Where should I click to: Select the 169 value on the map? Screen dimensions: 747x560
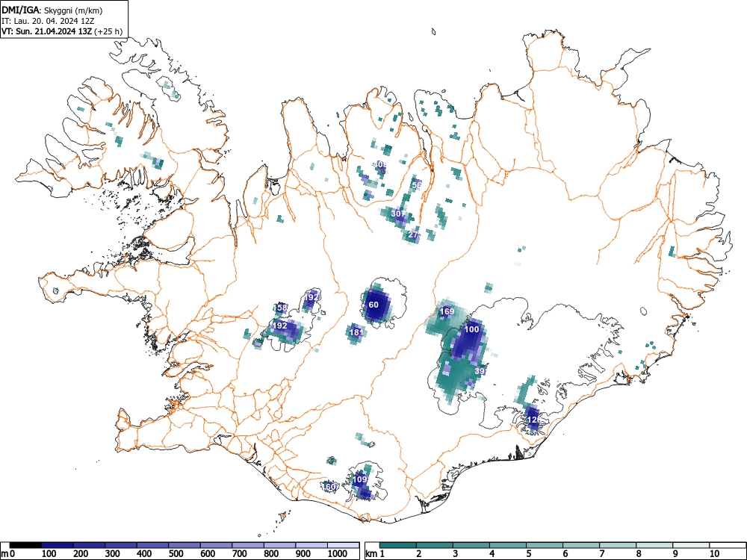pos(447,312)
